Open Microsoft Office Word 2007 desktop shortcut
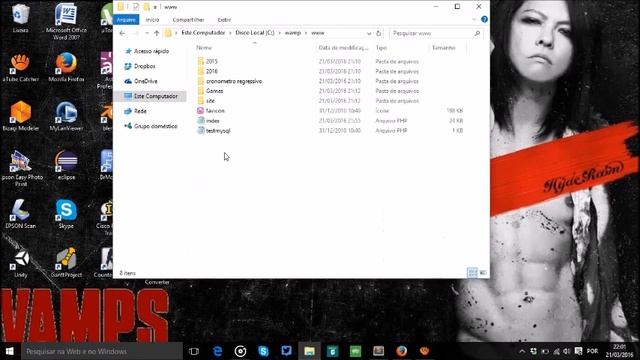 [x=66, y=21]
